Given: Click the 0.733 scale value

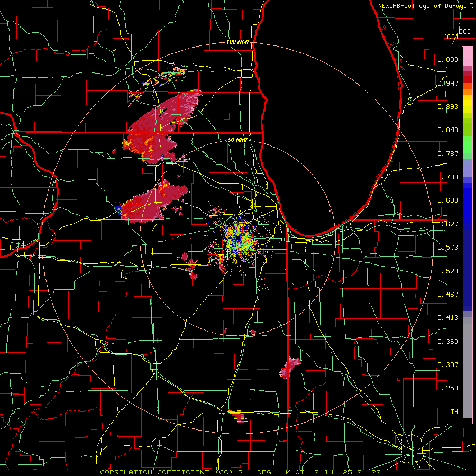Looking at the screenshot, I should pyautogui.click(x=448, y=177).
